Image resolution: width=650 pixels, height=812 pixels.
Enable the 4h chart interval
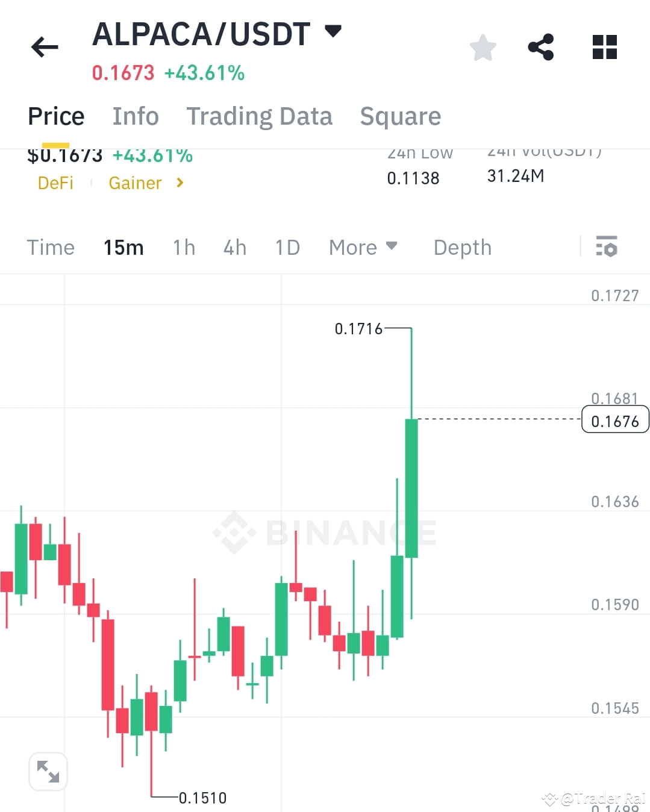tap(234, 247)
